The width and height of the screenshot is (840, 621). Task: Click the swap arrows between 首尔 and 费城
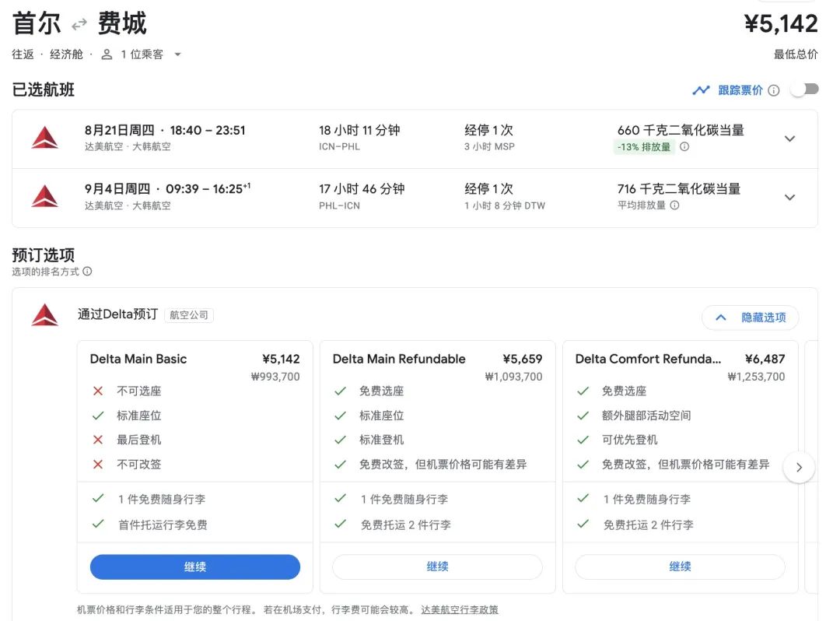click(x=79, y=25)
